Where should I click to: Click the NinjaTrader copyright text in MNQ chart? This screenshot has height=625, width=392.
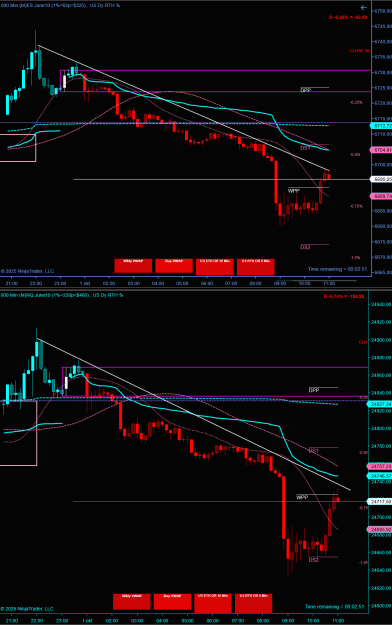(x=27, y=609)
